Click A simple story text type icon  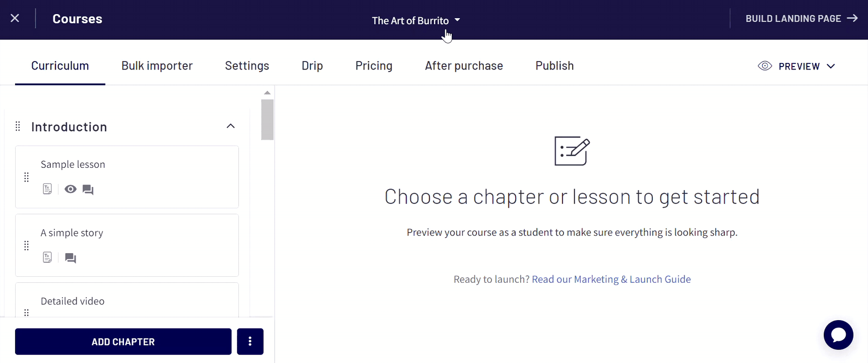47,258
